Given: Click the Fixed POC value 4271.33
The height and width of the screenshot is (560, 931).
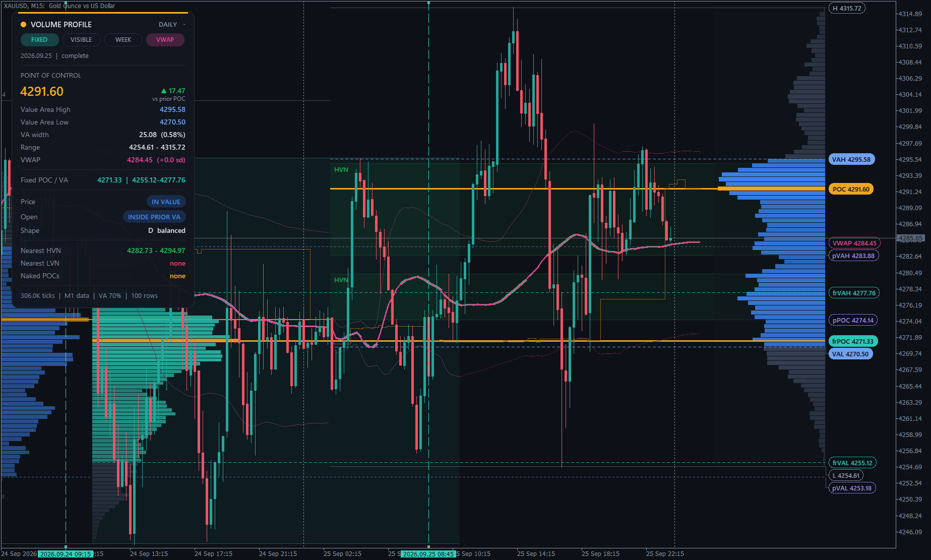Looking at the screenshot, I should click(109, 180).
